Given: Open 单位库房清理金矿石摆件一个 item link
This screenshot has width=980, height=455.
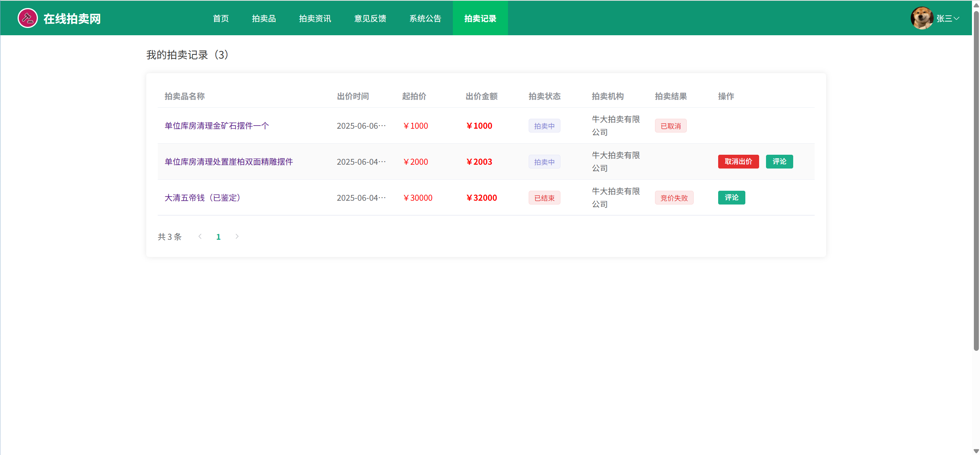Looking at the screenshot, I should coord(217,126).
